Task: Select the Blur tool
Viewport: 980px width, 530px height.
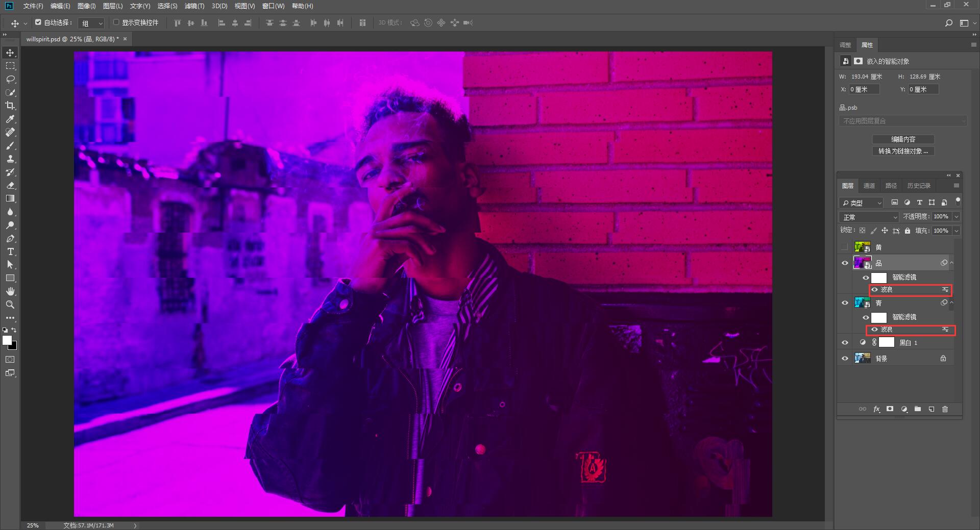Action: tap(10, 212)
